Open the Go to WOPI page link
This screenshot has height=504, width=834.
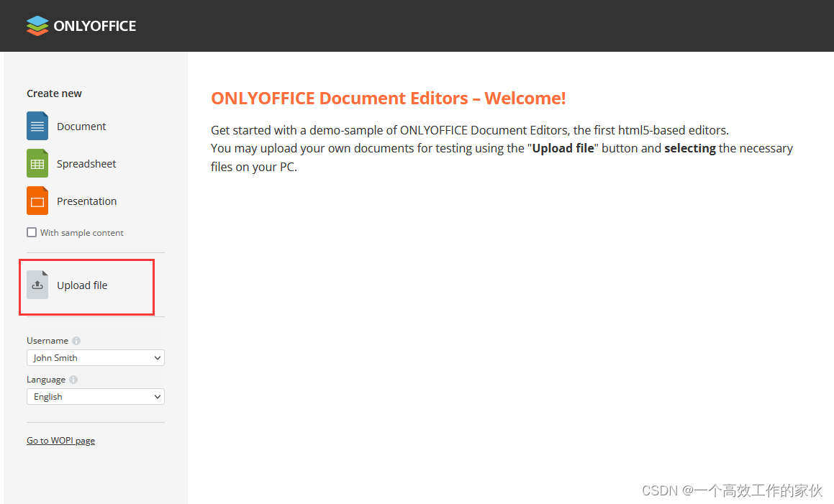point(60,440)
